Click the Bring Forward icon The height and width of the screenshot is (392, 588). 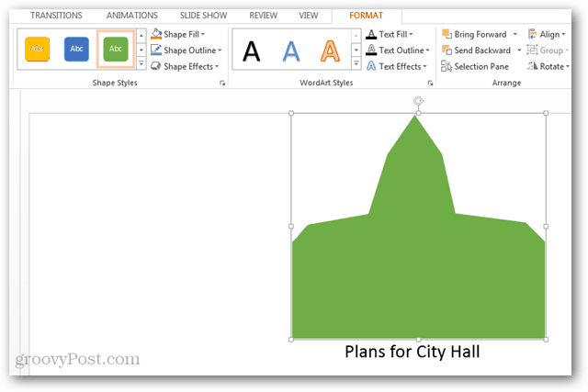[x=447, y=34]
